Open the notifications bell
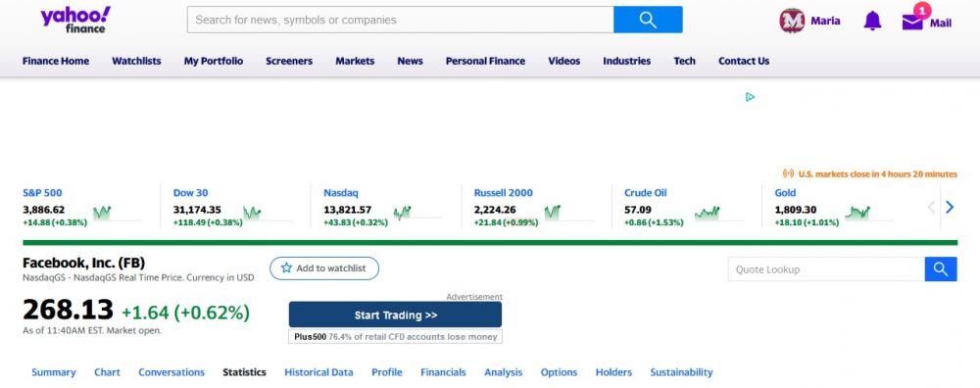 click(872, 21)
